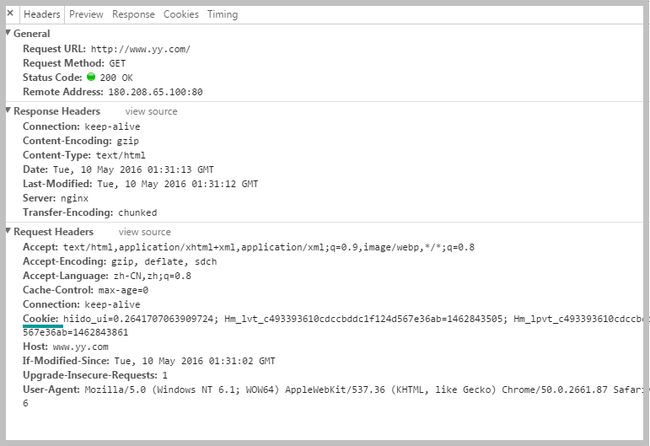Click the underlined Cookie header label
The height and width of the screenshot is (446, 650).
41,318
